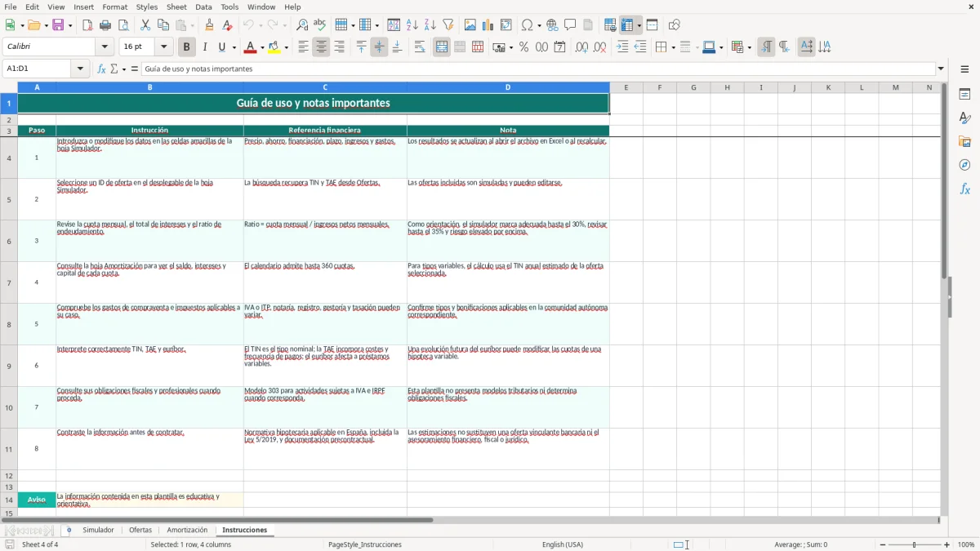Run the spelling check
The image size is (980, 551).
[x=320, y=25]
